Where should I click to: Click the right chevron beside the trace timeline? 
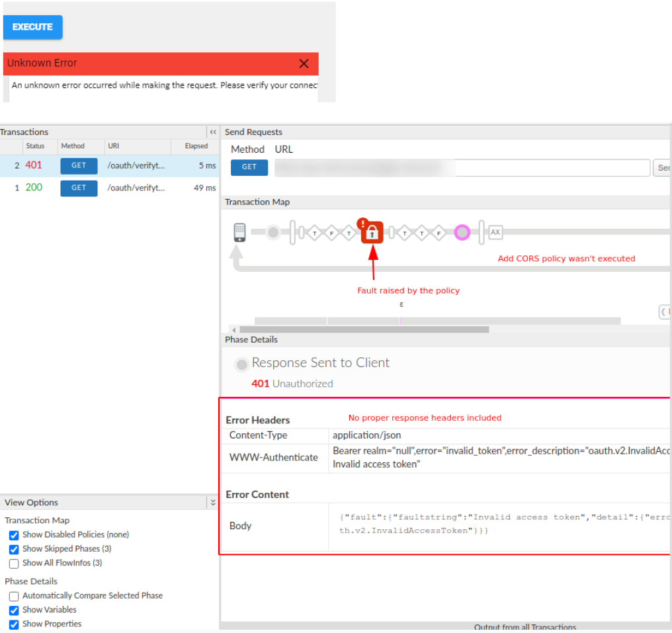coord(664,312)
